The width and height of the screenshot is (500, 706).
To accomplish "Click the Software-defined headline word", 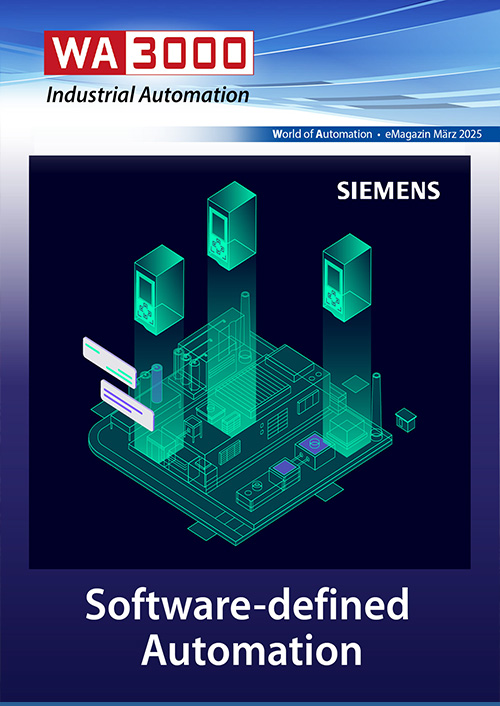I will pyautogui.click(x=247, y=605).
